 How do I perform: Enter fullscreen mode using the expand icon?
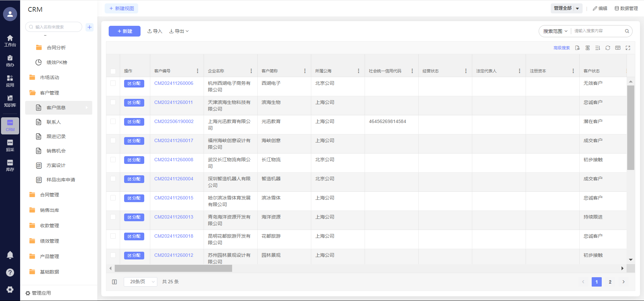click(628, 48)
